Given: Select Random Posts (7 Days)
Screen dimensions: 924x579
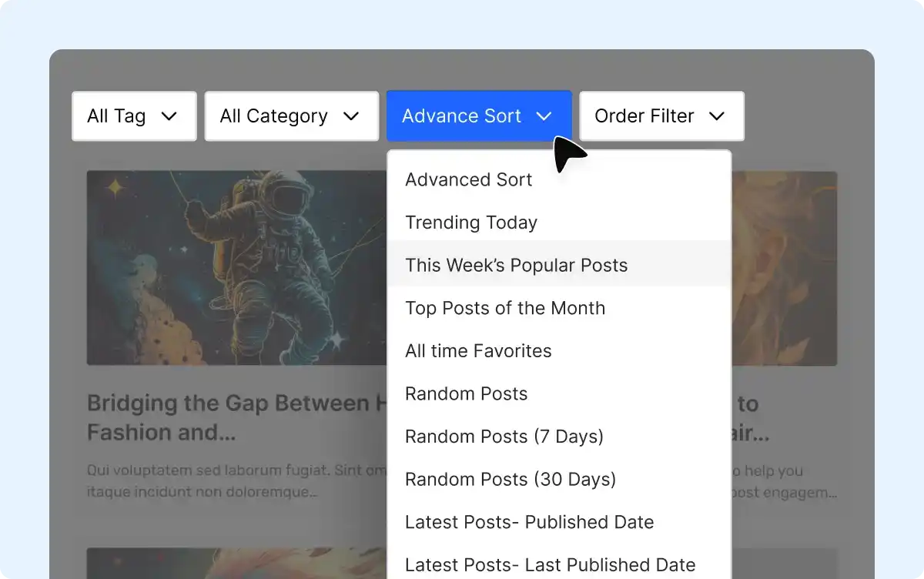Looking at the screenshot, I should pyautogui.click(x=504, y=437).
